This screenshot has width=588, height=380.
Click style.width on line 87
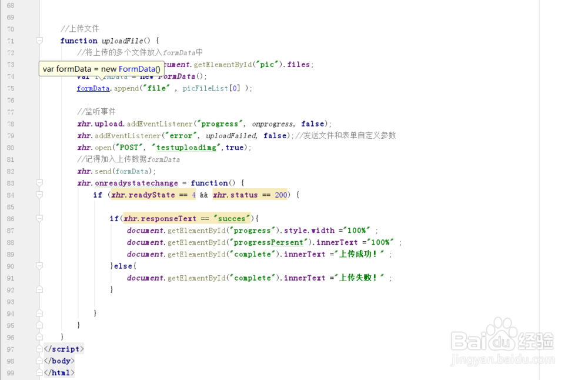click(309, 231)
